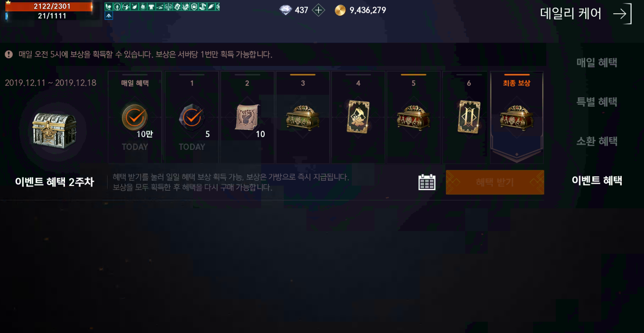Click the red HP bar 2122/2301
644x333 pixels.
[x=49, y=7]
